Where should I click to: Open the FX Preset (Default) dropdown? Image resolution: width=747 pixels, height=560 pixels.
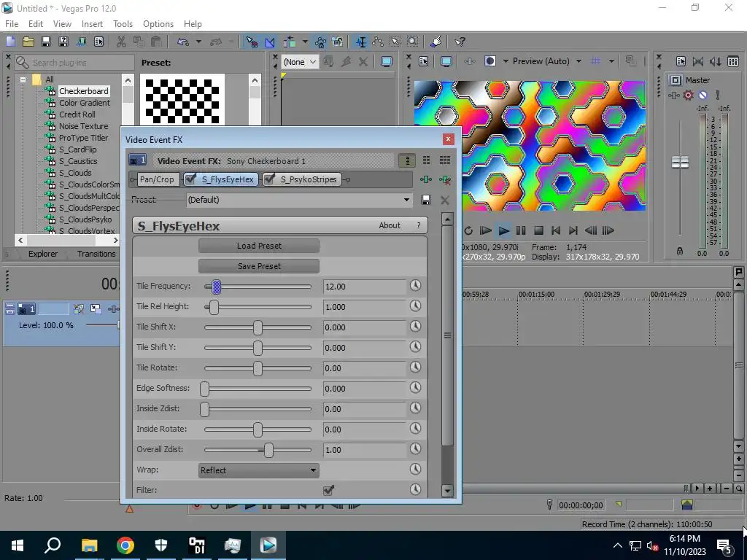298,200
